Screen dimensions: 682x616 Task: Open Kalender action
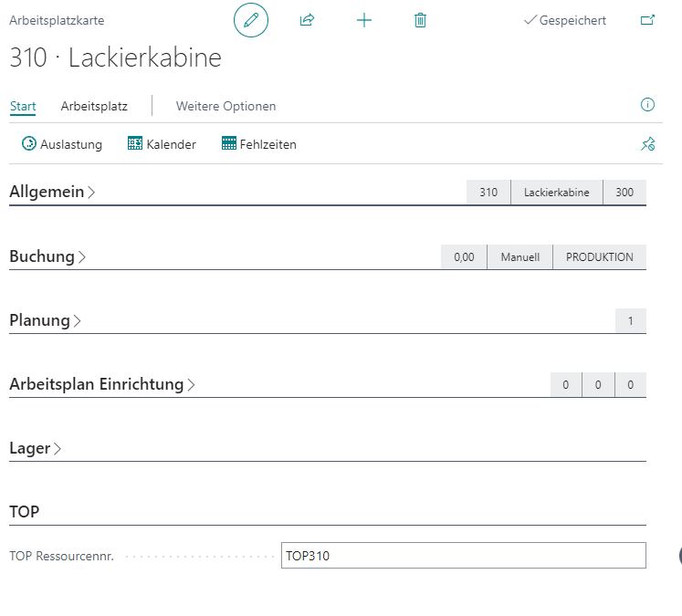[x=162, y=144]
